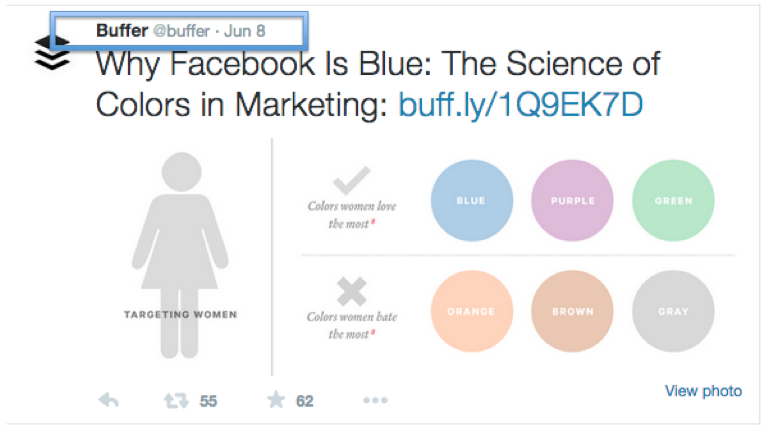Screen dimensions: 761x425
Task: Click the BLUE color circle
Action: (472, 200)
